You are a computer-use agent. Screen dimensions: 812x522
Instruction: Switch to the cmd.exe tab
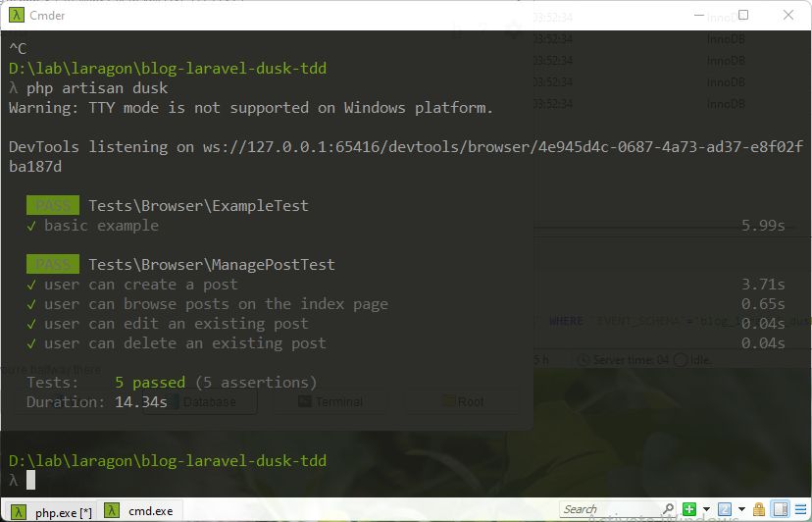coord(139,510)
